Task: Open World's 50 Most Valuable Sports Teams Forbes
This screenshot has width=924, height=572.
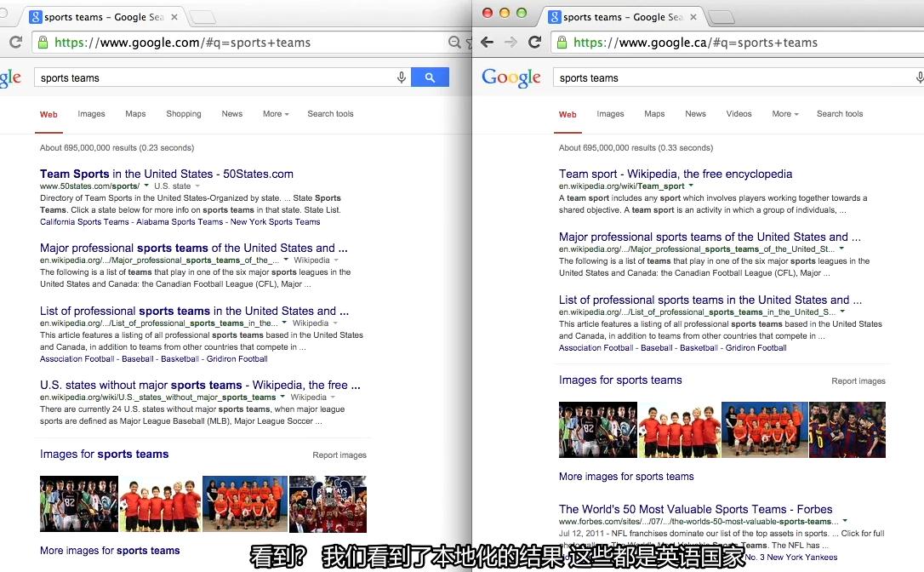Action: pyautogui.click(x=695, y=509)
